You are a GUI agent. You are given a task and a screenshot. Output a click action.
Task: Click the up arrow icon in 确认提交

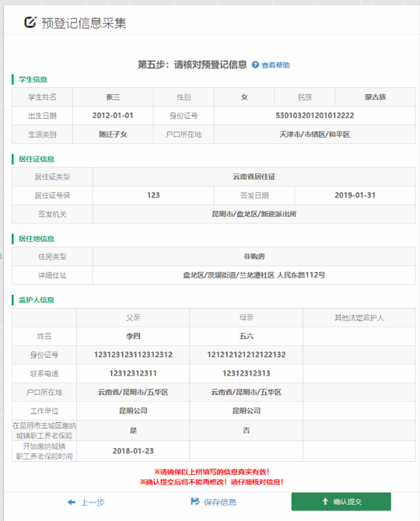(x=325, y=501)
